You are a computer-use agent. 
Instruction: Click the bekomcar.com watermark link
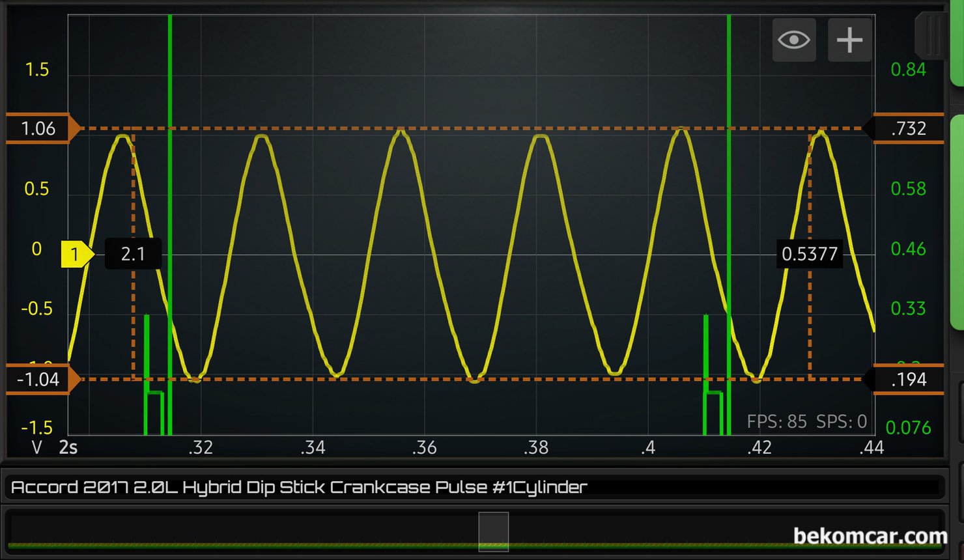pyautogui.click(x=870, y=536)
